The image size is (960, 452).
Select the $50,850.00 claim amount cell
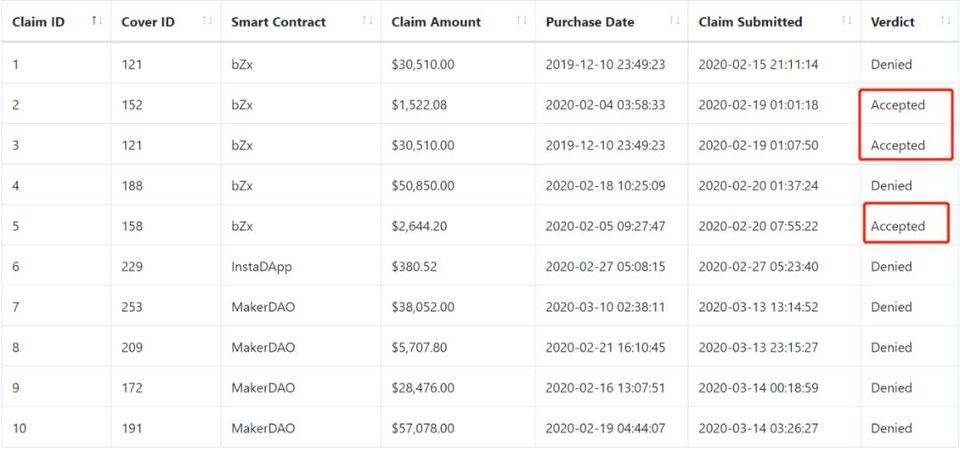point(423,186)
